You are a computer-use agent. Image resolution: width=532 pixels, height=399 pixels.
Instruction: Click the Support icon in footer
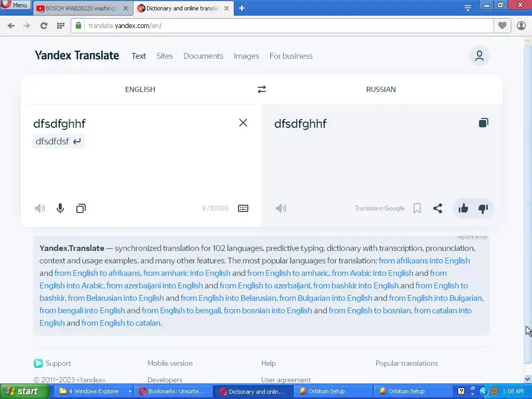click(x=38, y=363)
